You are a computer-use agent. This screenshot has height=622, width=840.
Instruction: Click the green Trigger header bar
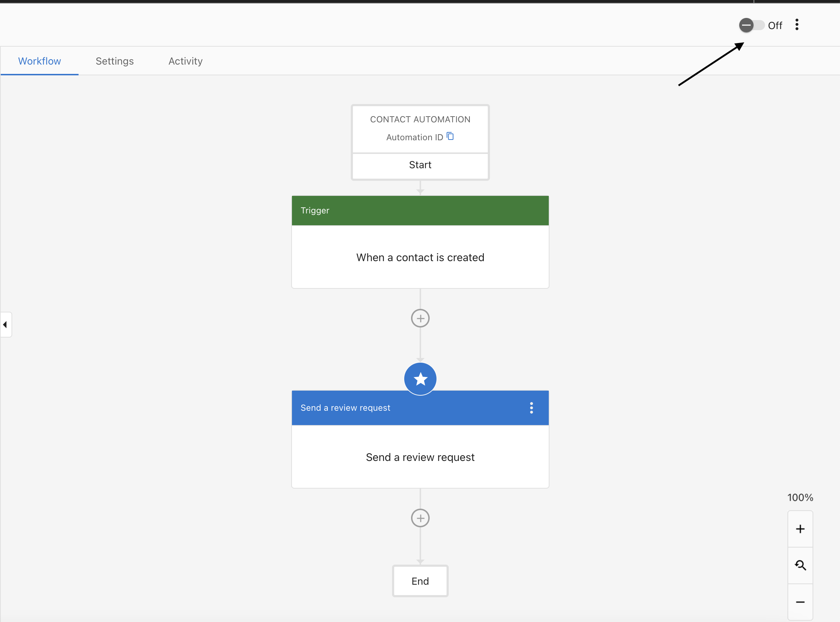(420, 210)
